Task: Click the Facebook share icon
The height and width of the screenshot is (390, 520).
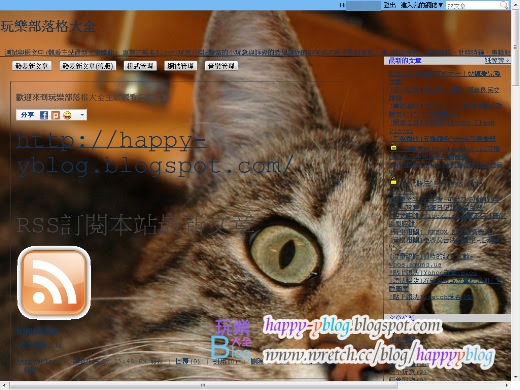Action: 44,115
